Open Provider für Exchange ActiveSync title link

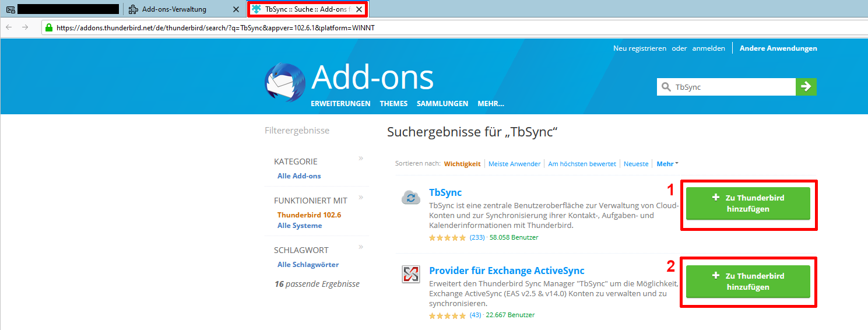click(507, 271)
